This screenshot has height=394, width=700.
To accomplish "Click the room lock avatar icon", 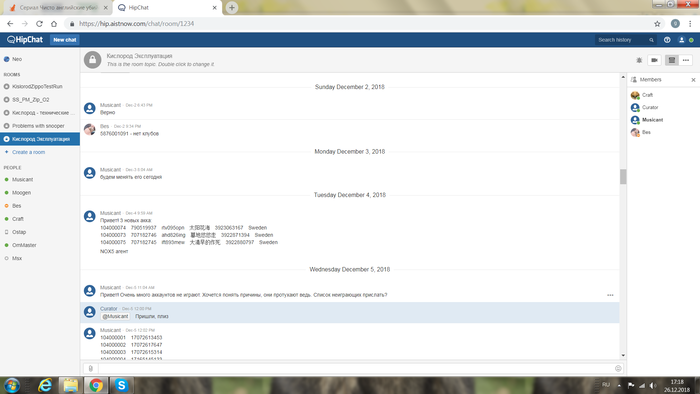I will 92,60.
